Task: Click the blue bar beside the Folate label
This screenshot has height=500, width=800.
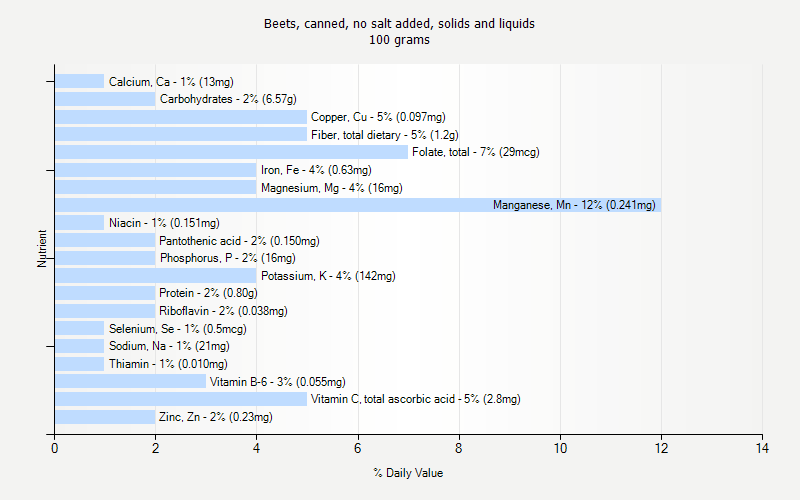Action: [x=232, y=152]
